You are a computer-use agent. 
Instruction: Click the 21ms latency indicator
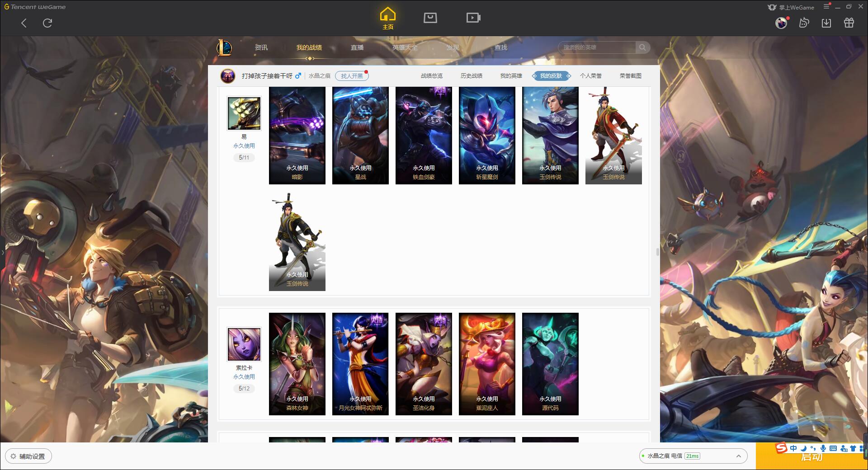[692, 456]
